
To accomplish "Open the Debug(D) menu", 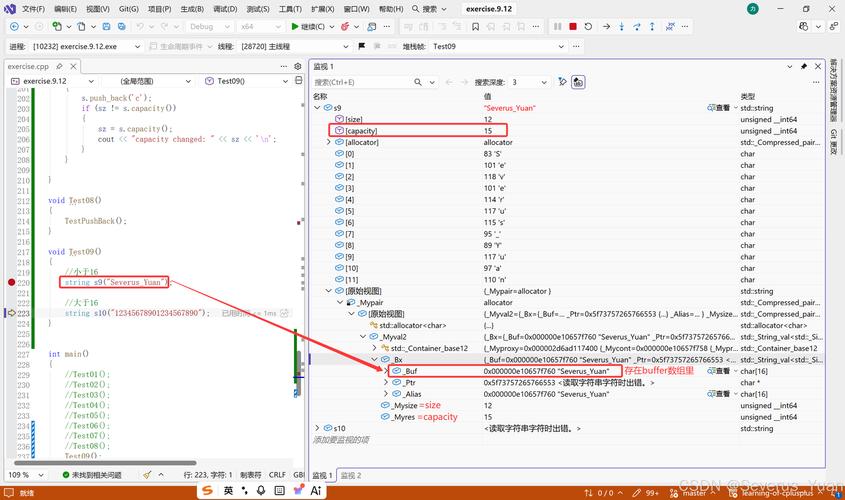I will point(225,9).
